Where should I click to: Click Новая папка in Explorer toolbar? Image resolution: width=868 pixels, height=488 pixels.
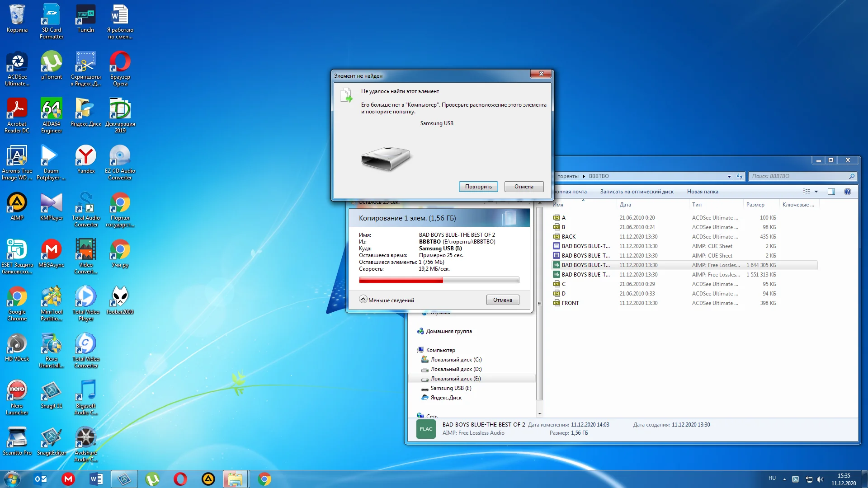point(702,192)
